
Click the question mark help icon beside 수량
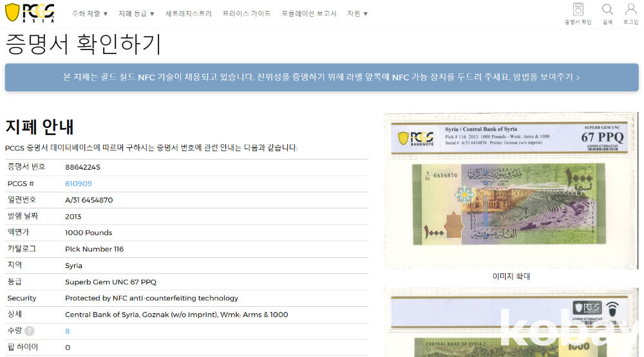[29, 331]
